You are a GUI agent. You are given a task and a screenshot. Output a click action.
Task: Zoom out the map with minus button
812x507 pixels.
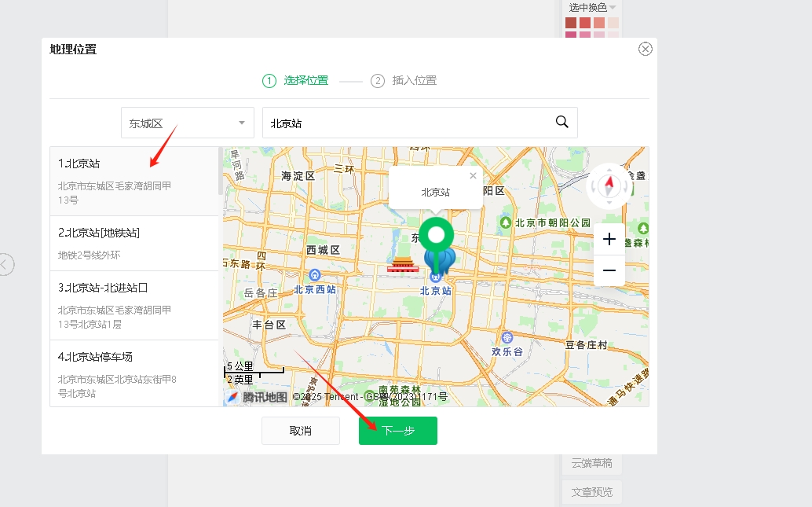(x=609, y=270)
